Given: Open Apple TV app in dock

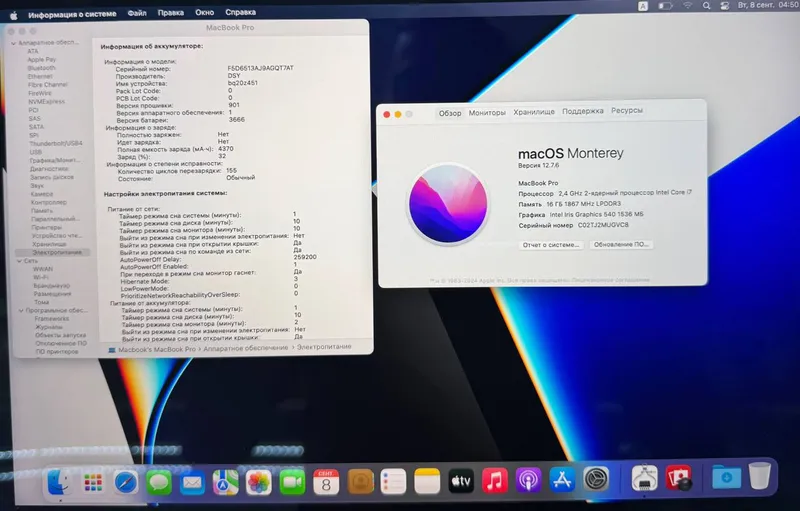Looking at the screenshot, I should tap(461, 481).
